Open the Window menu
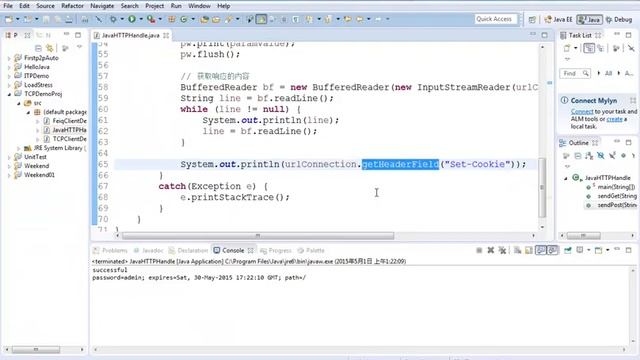The width and height of the screenshot is (640, 360). click(x=199, y=6)
